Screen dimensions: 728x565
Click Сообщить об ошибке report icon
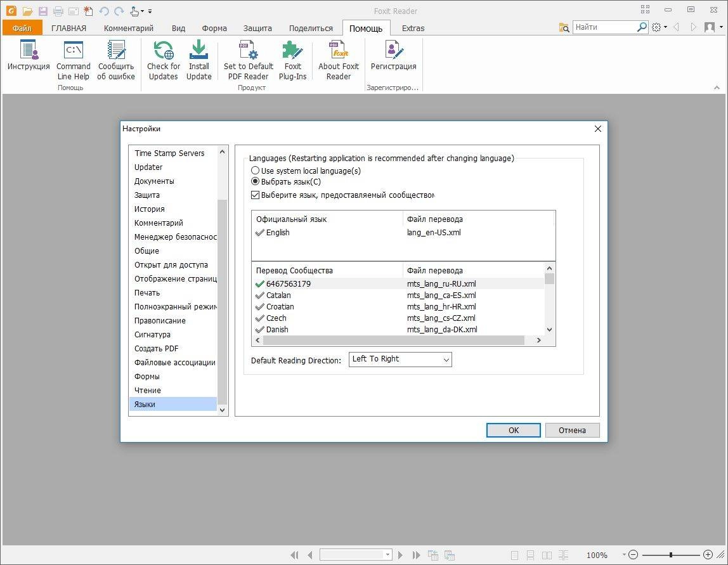tap(116, 60)
